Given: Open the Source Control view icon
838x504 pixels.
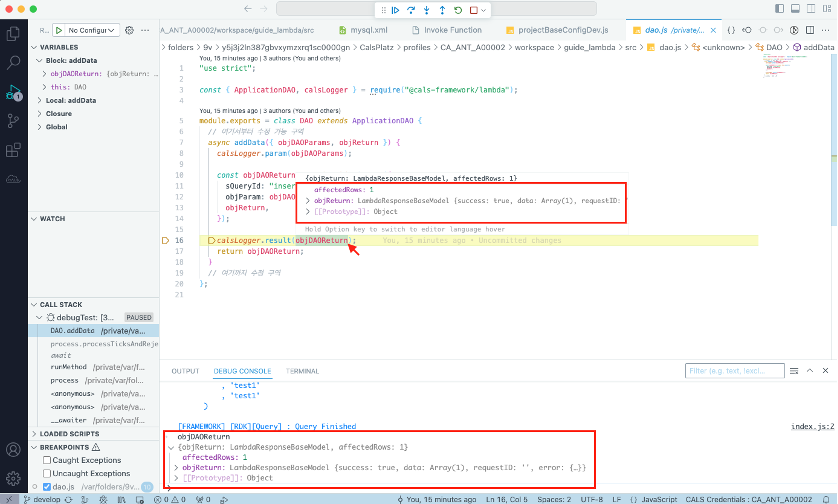Looking at the screenshot, I should point(13,121).
